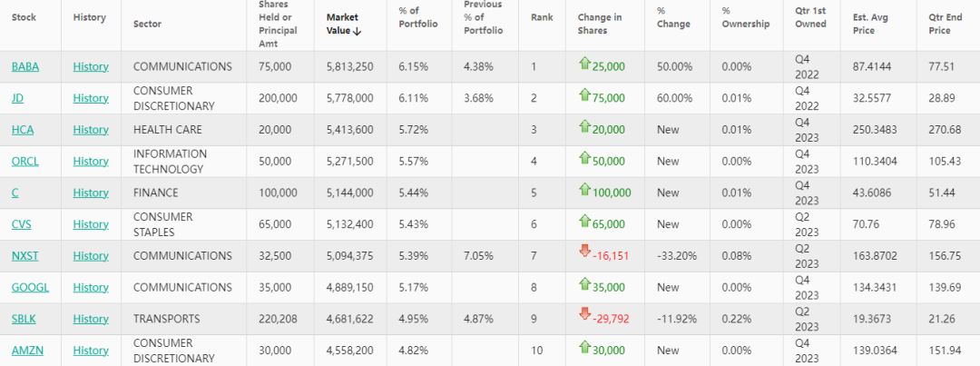Click the red down arrow in SBLK row
The height and width of the screenshot is (366, 980).
click(x=585, y=315)
